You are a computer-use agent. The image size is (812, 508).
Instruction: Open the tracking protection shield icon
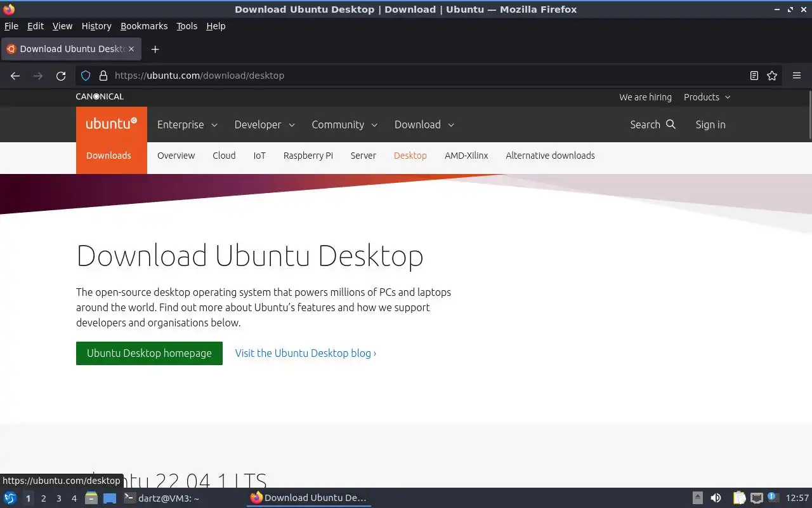click(86, 76)
